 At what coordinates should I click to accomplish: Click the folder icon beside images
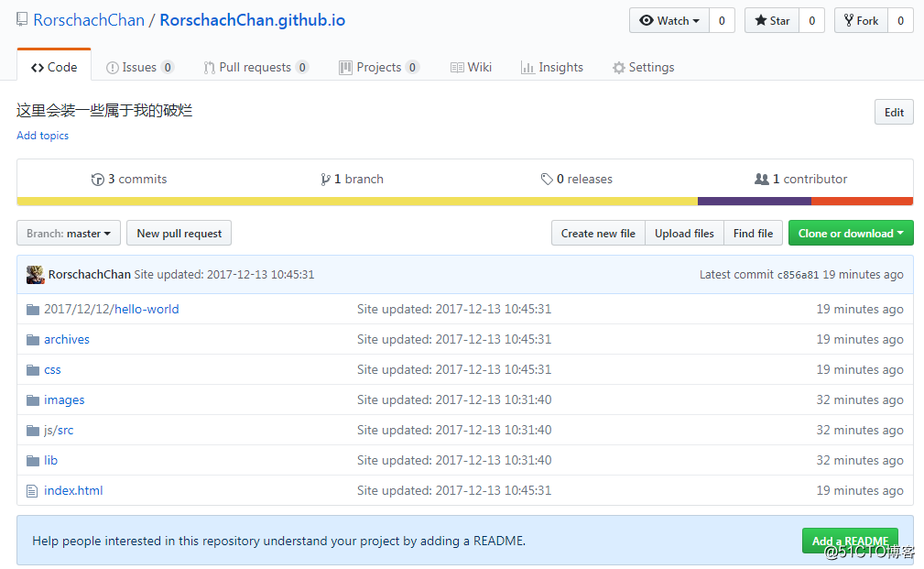tap(33, 400)
